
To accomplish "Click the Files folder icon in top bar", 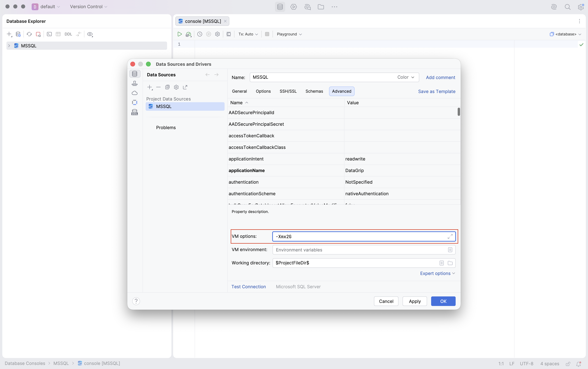I will (x=321, y=7).
